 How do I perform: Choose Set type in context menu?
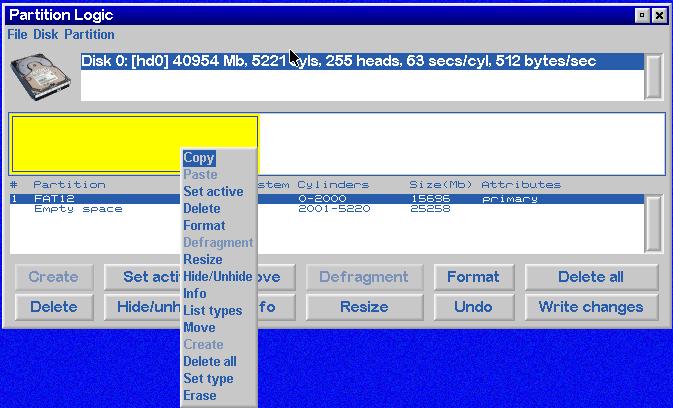tap(208, 378)
